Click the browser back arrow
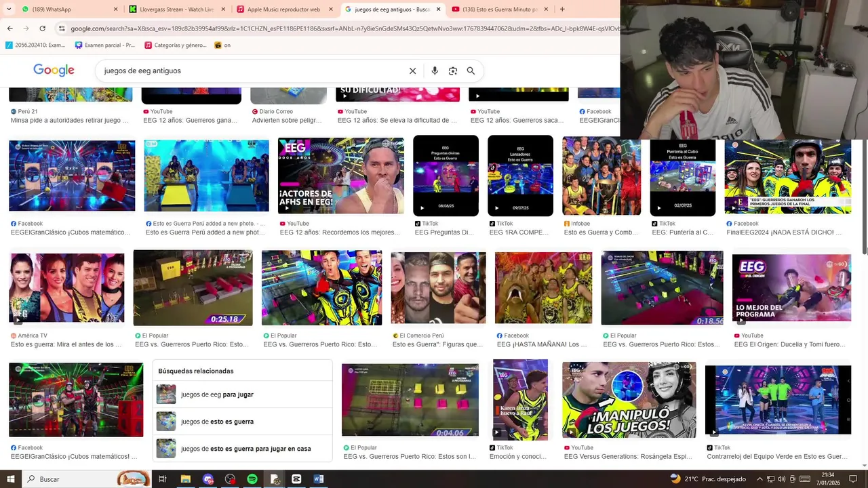 [x=9, y=28]
